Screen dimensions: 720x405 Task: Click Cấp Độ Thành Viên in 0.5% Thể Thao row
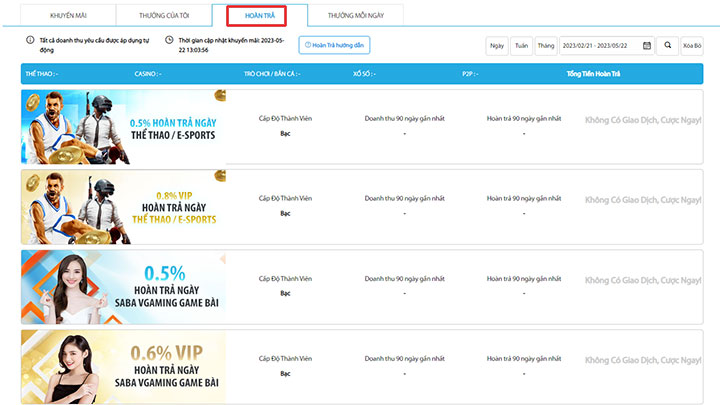(x=285, y=118)
